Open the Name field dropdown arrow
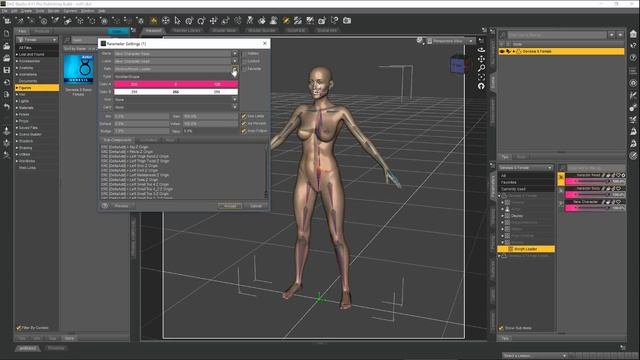 click(235, 53)
